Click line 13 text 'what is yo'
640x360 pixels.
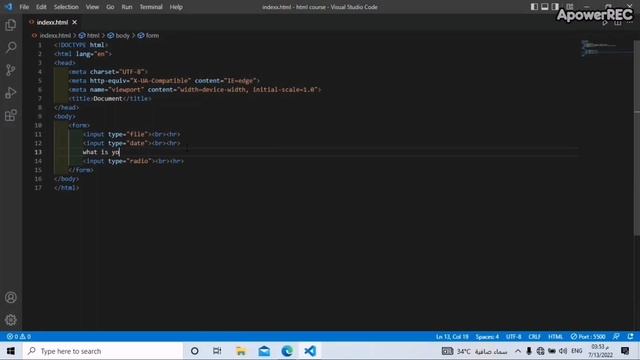click(x=101, y=152)
